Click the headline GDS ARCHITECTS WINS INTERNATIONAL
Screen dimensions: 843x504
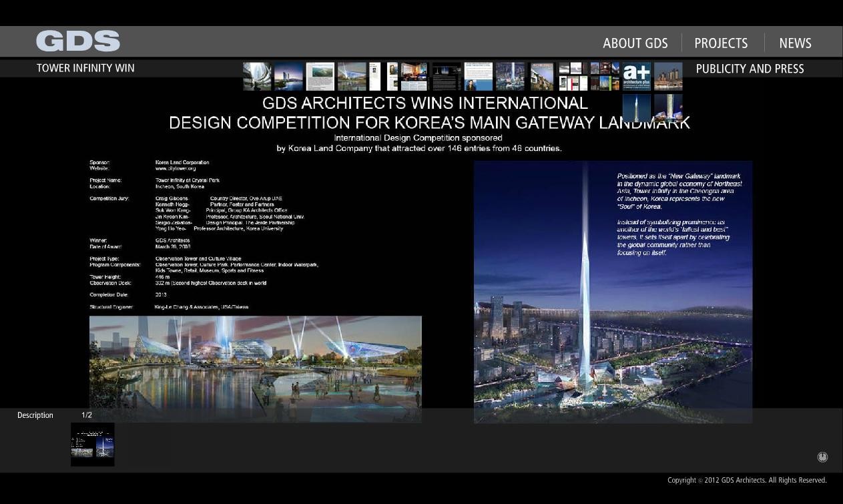click(x=425, y=103)
